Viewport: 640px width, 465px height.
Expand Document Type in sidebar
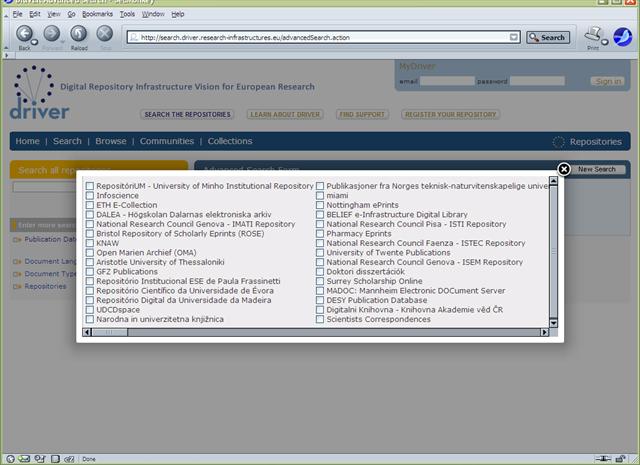tap(17, 274)
